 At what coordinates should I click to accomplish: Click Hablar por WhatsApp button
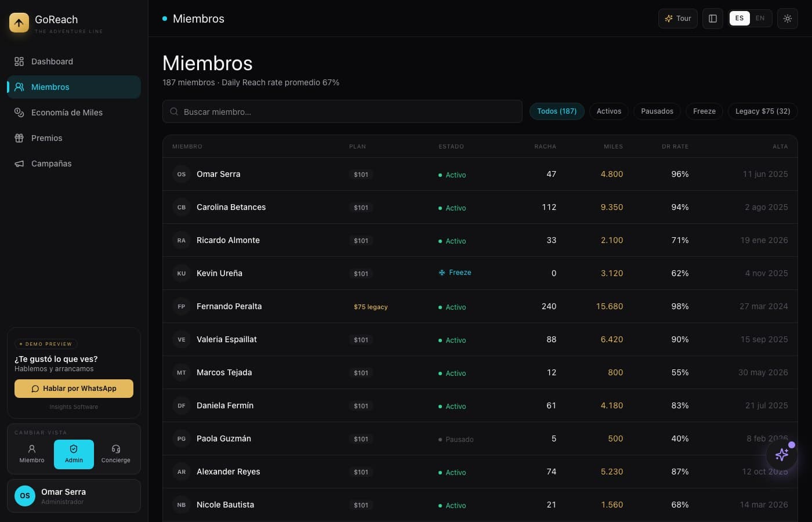(x=74, y=389)
